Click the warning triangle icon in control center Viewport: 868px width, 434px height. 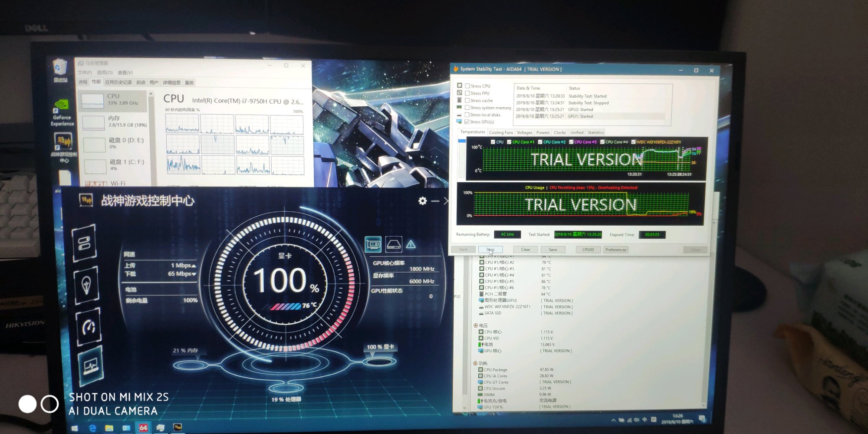[411, 244]
